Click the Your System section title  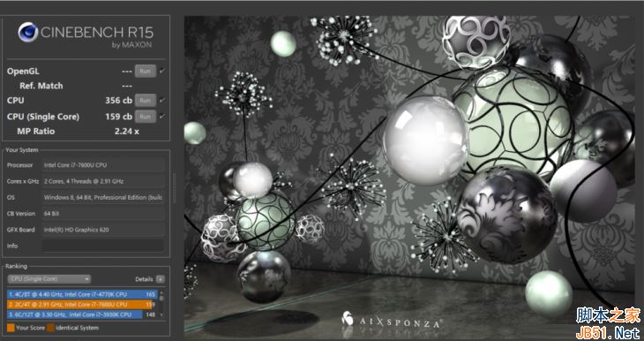tap(22, 150)
